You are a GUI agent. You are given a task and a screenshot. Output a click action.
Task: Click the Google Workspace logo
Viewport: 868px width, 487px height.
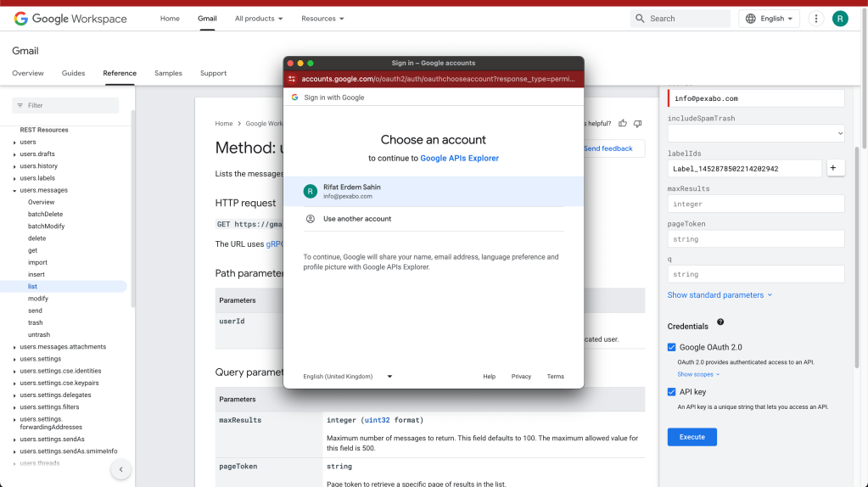70,19
